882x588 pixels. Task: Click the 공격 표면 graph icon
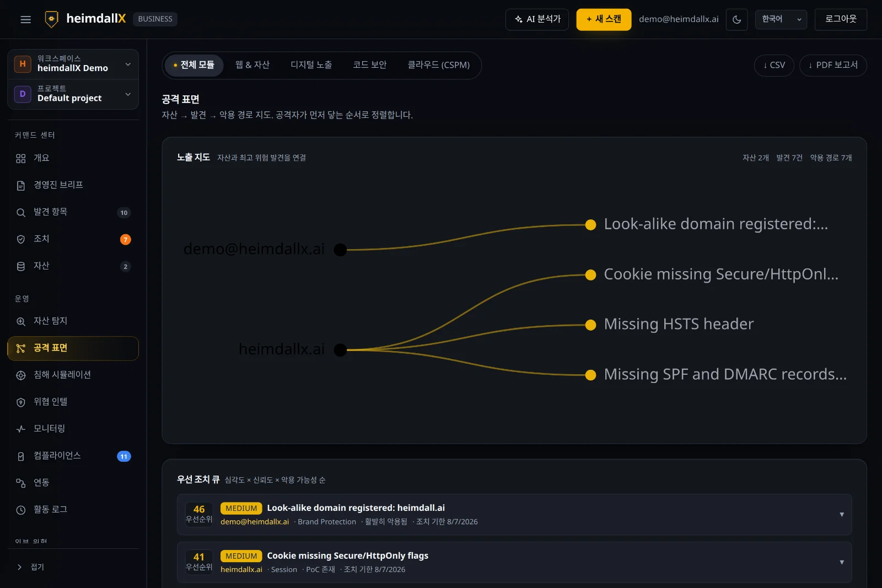[21, 348]
